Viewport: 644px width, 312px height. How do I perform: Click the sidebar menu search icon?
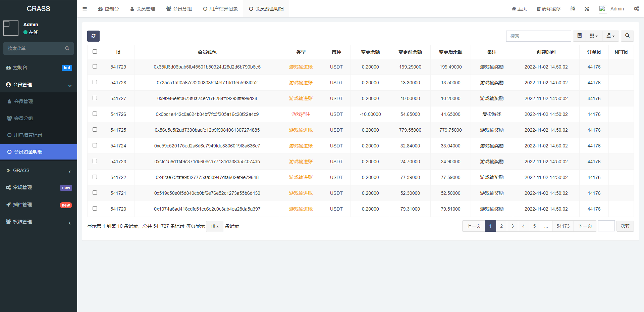click(x=67, y=48)
